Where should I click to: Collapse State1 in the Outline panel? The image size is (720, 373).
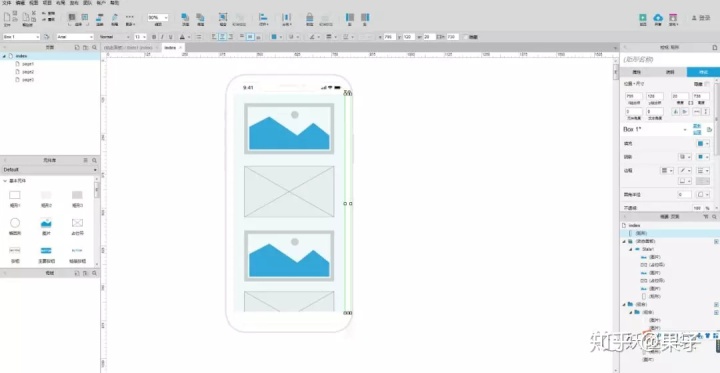click(631, 249)
